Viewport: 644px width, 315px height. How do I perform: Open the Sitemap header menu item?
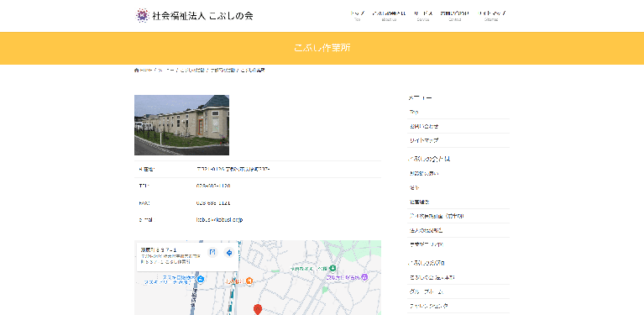(491, 16)
